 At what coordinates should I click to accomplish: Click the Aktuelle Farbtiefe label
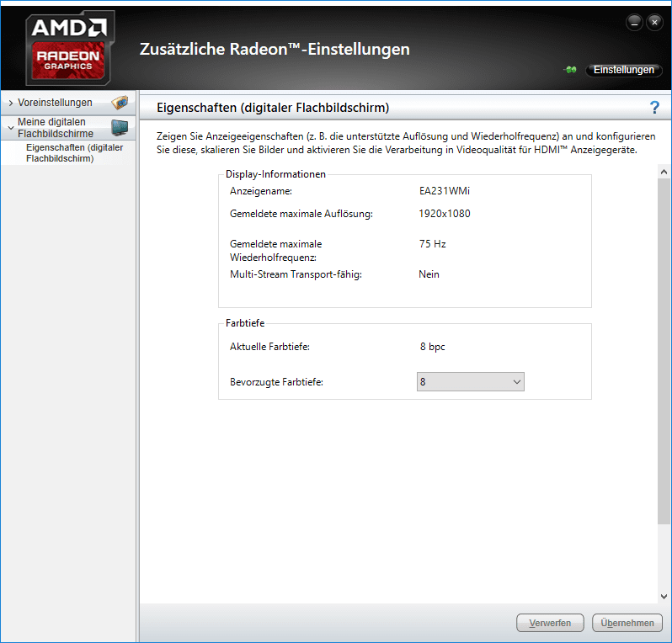point(269,347)
